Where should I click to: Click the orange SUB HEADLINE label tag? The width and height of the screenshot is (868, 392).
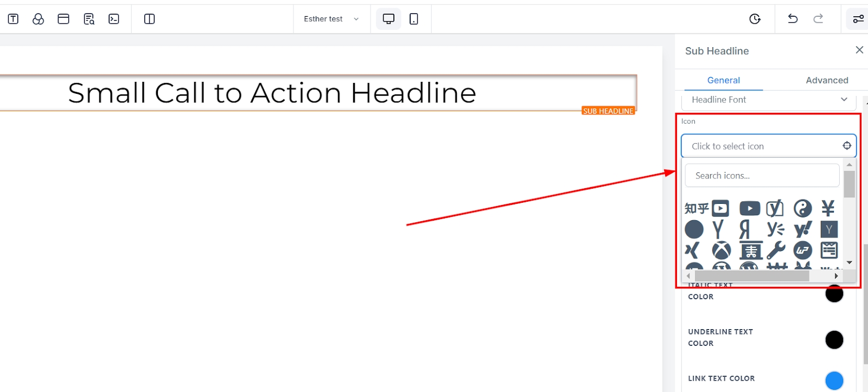click(608, 111)
